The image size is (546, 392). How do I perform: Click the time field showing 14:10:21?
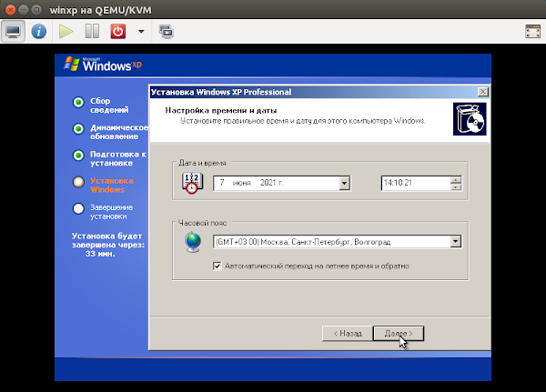click(x=416, y=183)
